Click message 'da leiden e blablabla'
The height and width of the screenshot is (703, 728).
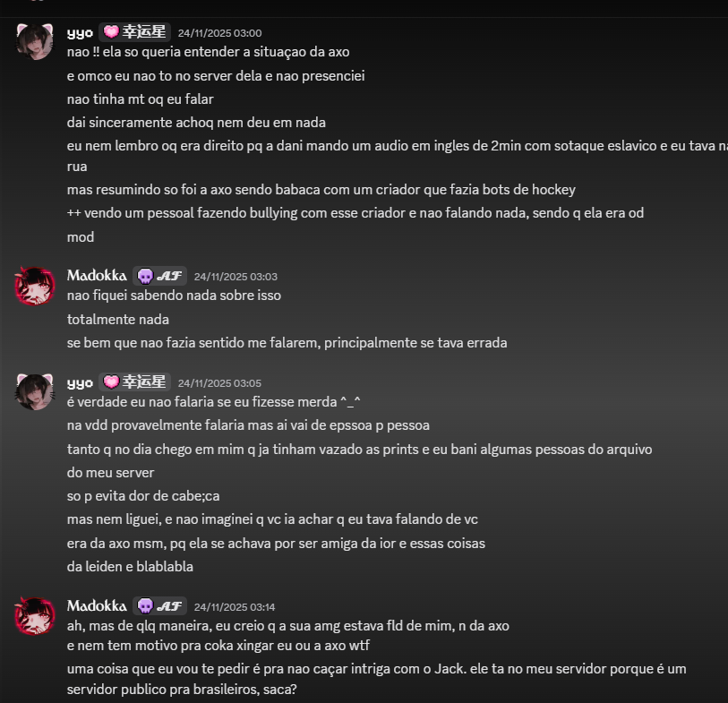(130, 567)
